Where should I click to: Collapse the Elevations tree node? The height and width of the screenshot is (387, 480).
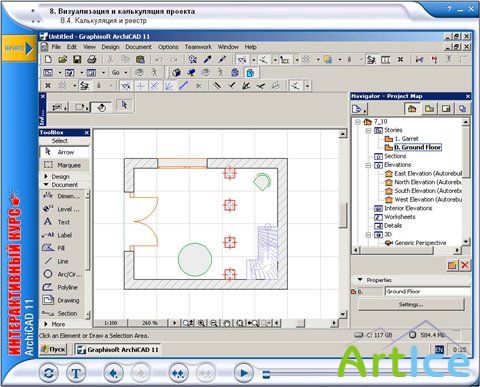point(368,165)
